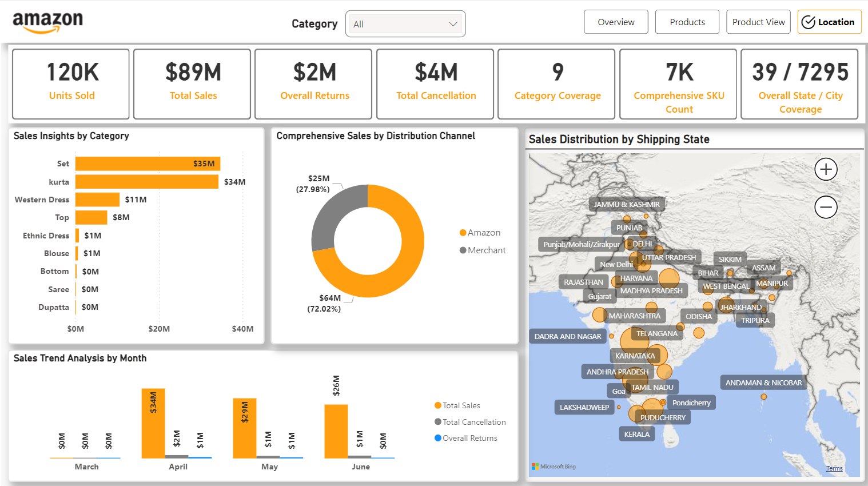
Task: Click the Overall Returns legend marker
Action: pos(438,438)
